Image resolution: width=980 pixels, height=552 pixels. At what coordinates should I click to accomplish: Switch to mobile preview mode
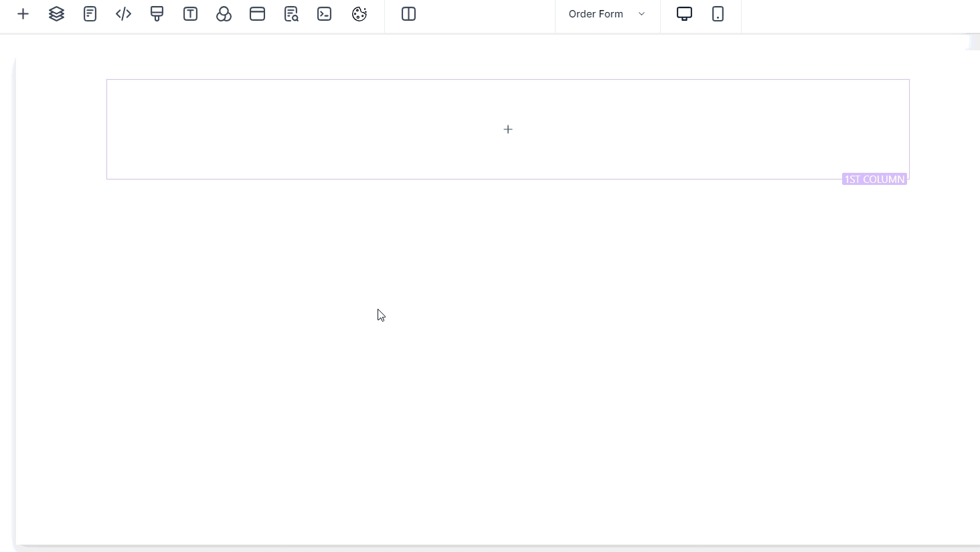[718, 14]
